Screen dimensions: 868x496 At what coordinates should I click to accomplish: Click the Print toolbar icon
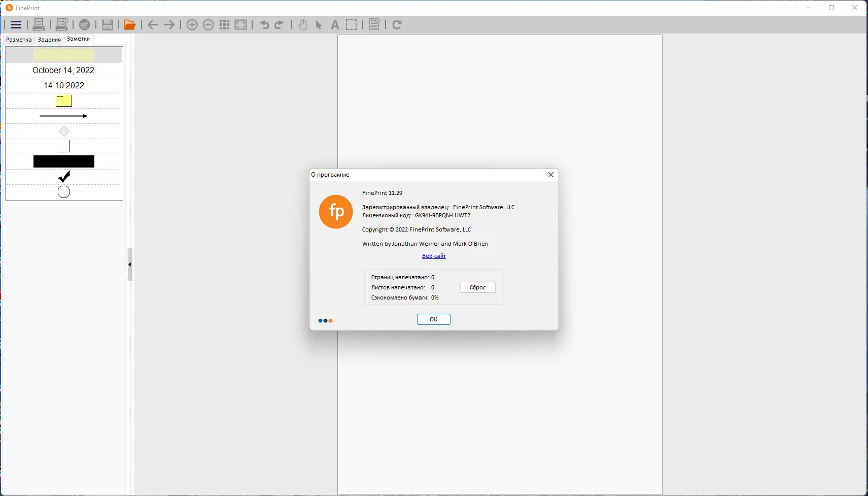pyautogui.click(x=39, y=24)
